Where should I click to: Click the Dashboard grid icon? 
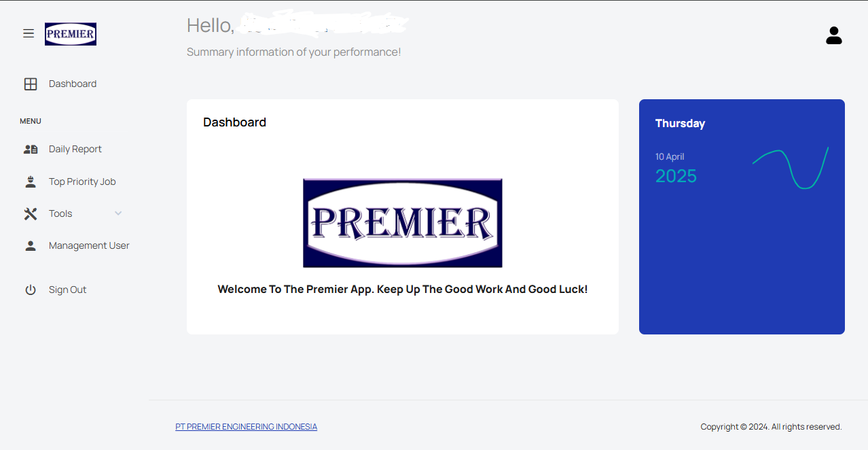click(31, 84)
